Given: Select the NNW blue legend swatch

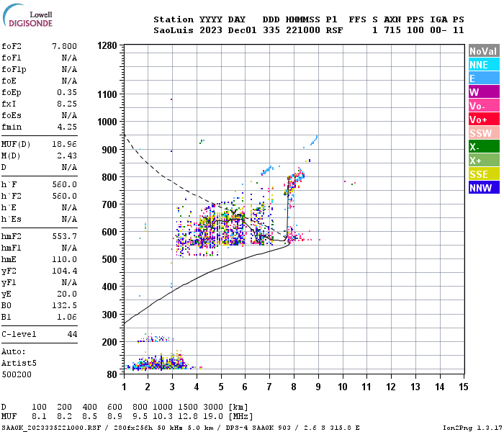Looking at the screenshot, I should coord(484,188).
